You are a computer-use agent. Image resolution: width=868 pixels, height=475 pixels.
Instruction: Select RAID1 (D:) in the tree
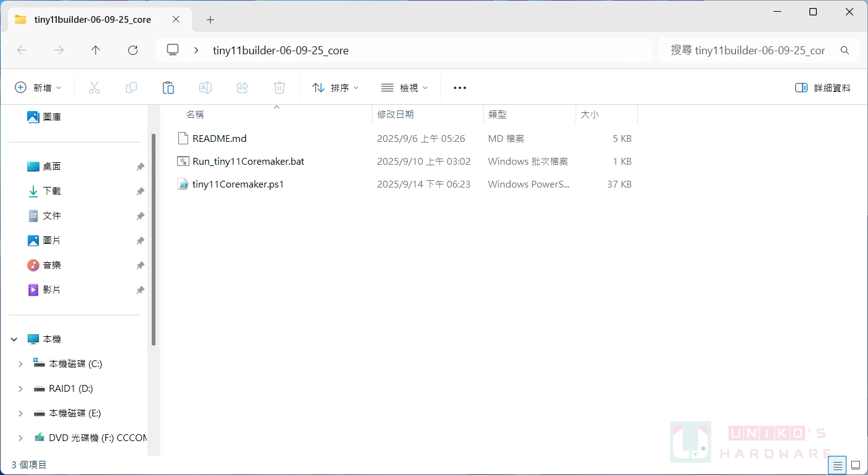click(71, 389)
